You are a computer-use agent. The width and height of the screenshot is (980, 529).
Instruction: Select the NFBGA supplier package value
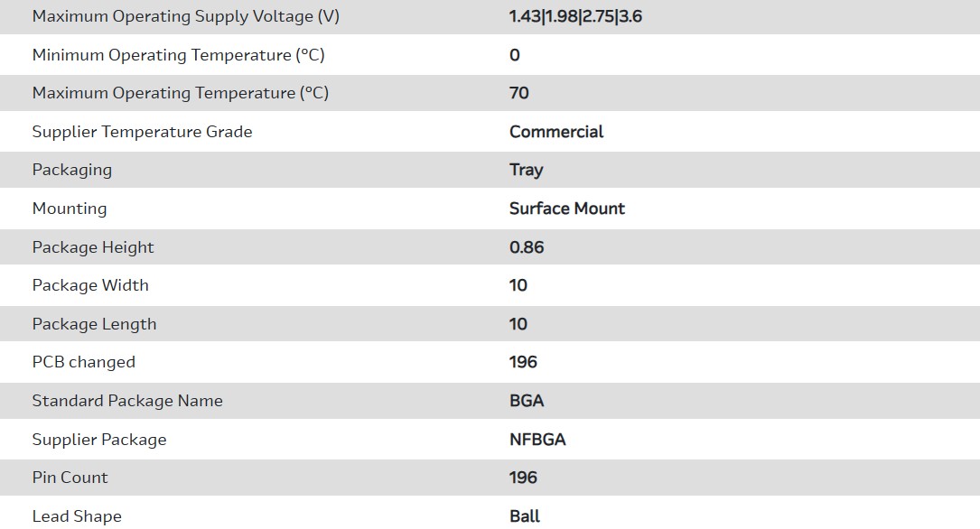click(x=537, y=440)
